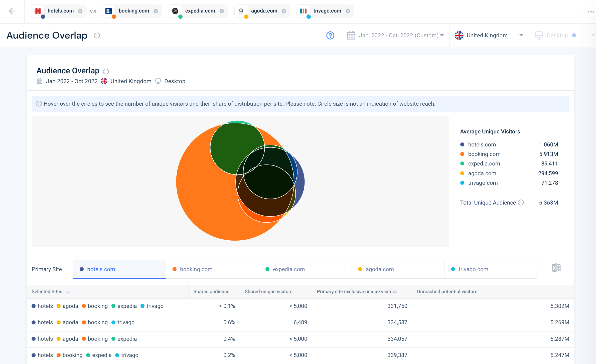Viewport: 596px width, 364px height.
Task: Go back using the left arrow
Action: point(12,11)
